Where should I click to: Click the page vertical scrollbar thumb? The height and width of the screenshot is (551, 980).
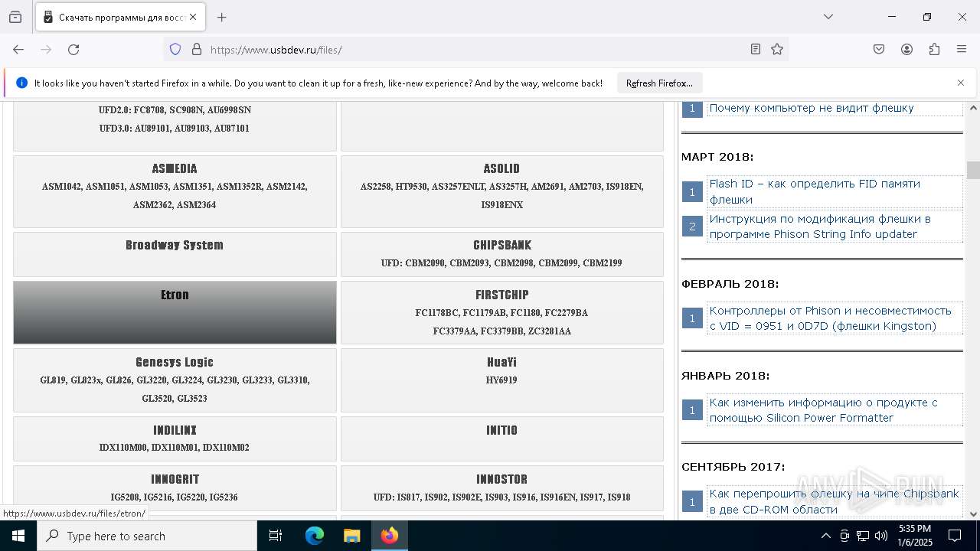coord(973,170)
